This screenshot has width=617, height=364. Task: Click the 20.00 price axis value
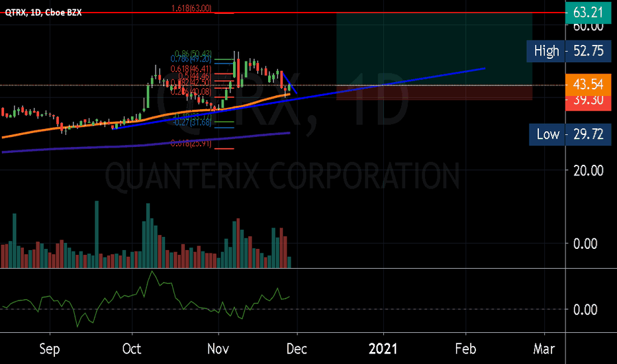point(589,170)
